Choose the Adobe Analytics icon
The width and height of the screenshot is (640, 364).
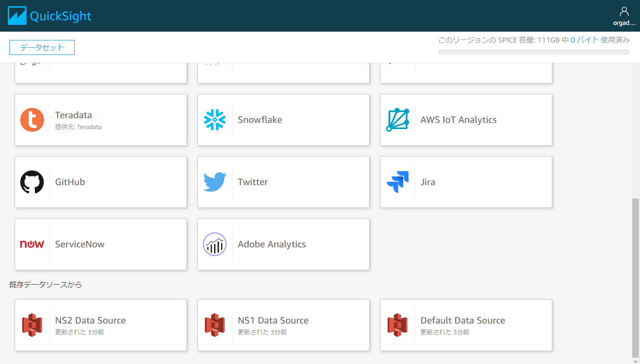(215, 244)
